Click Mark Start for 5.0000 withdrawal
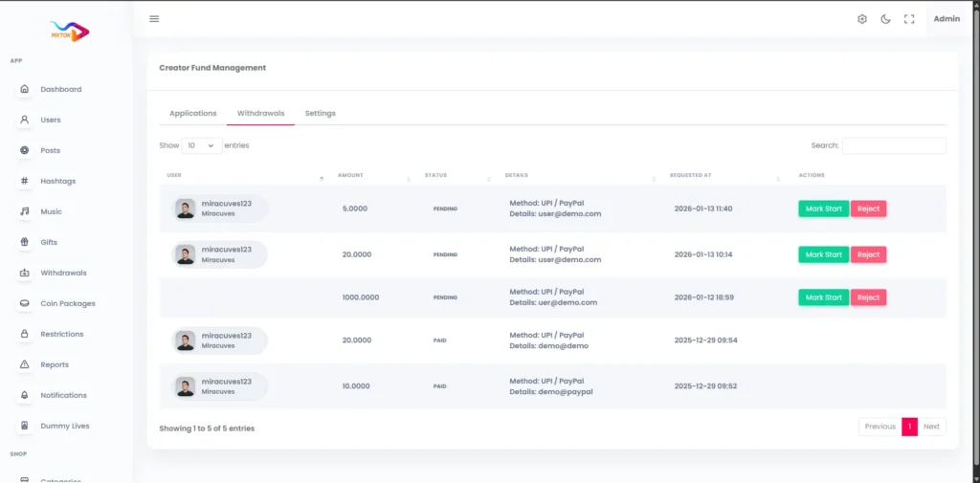 tap(823, 209)
